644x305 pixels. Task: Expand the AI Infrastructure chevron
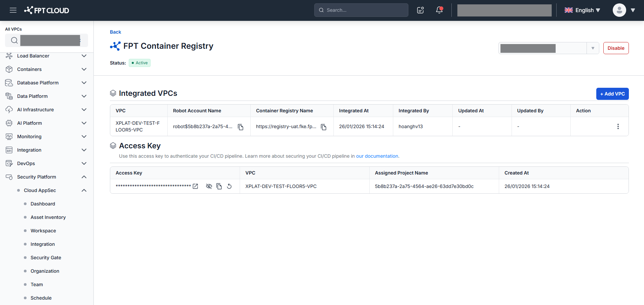point(84,110)
